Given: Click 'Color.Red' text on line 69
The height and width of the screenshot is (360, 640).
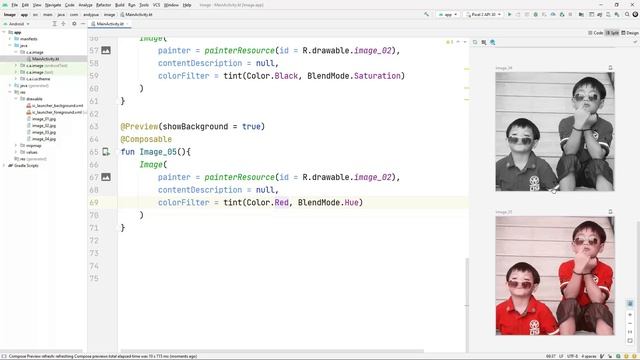Looking at the screenshot, I should click(x=267, y=202).
